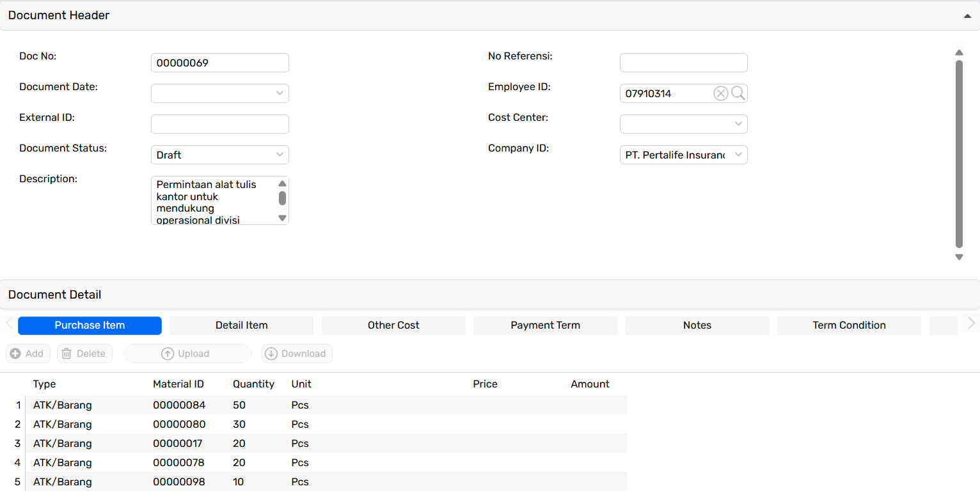Viewport: 980px width, 500px height.
Task: Click the Description box up arrow
Action: tap(282, 184)
